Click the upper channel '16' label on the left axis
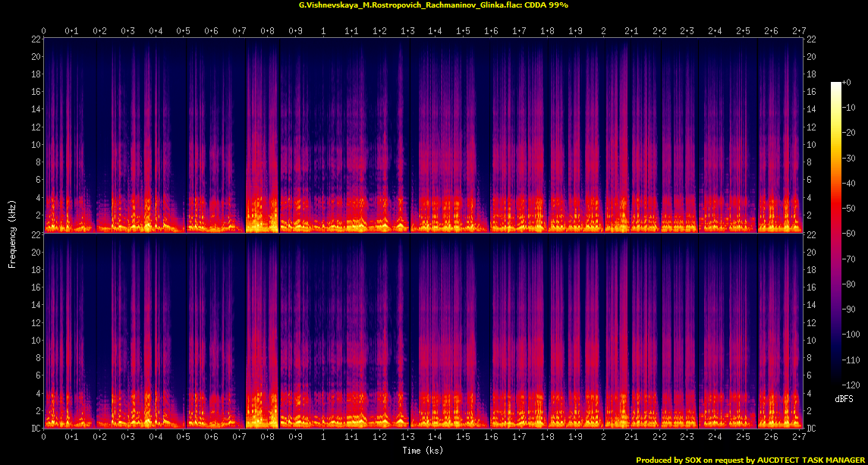Viewport: 868px width, 465px height. click(x=34, y=91)
